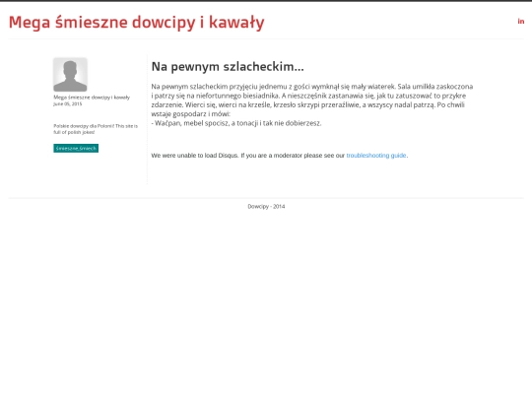532x399 pixels.
Task: Click the joke punchline starting "- Waćpan, mebel spocisz"
Action: coord(236,123)
